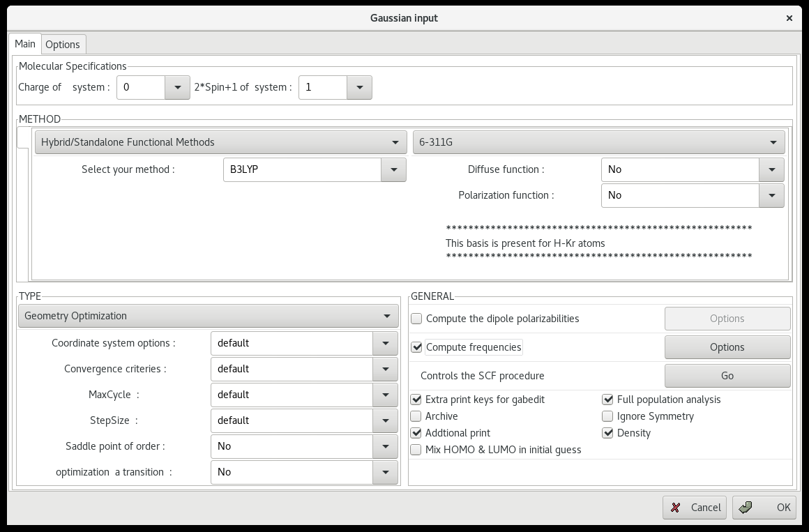Open the Geometry Optimization type dropdown

208,316
